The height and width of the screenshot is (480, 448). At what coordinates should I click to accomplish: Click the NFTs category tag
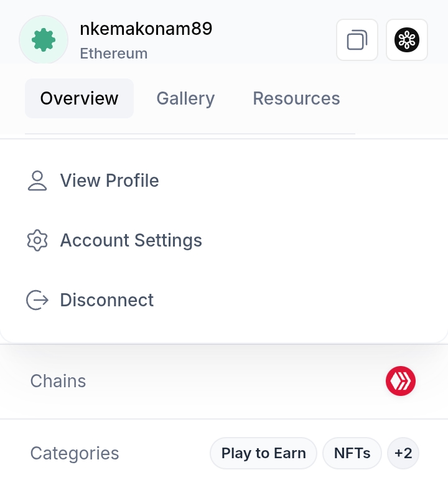pos(352,453)
